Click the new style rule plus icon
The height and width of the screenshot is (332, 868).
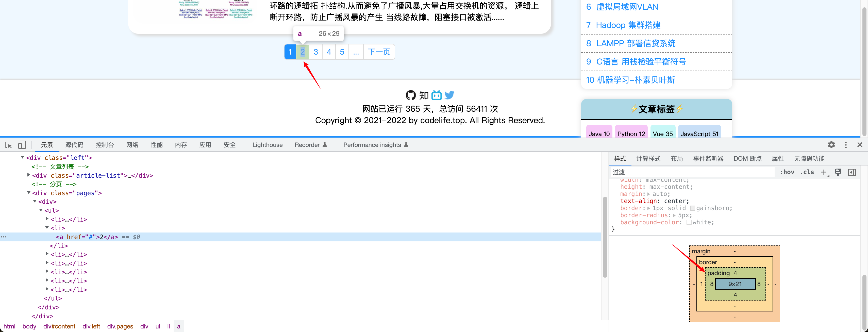(x=824, y=172)
